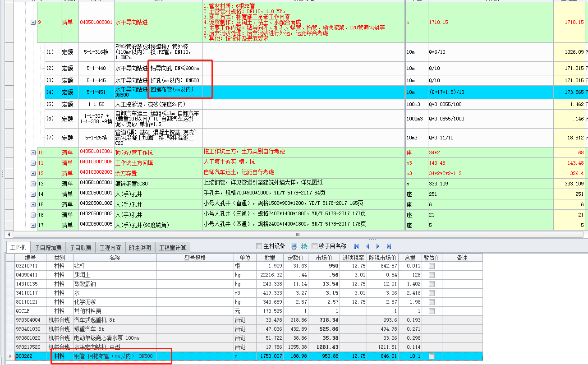
Task: Jump to first record navigation arrow
Action: pos(357,246)
